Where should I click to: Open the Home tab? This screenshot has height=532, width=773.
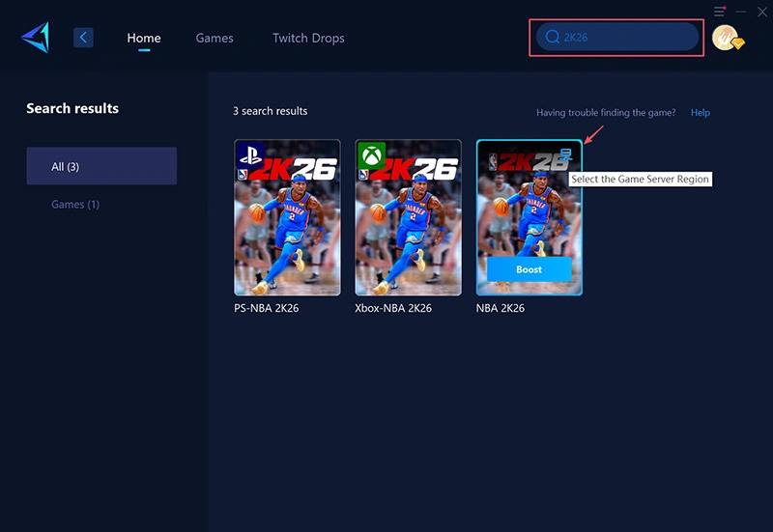click(144, 38)
